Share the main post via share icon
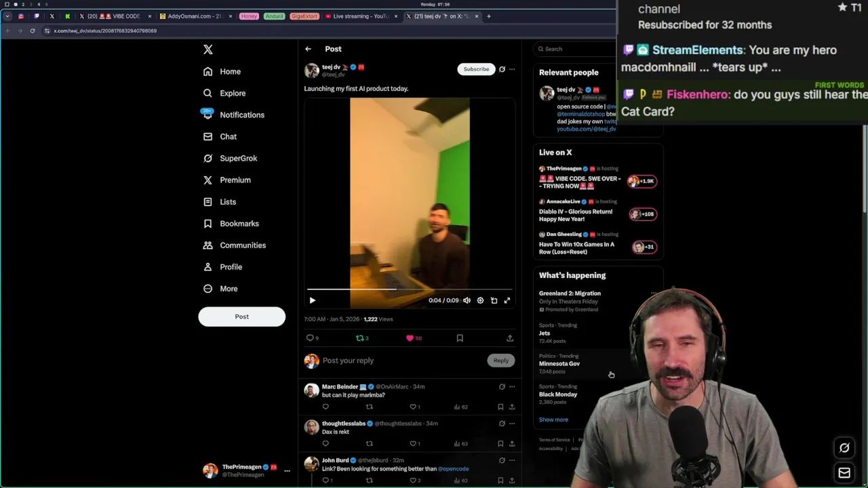Image resolution: width=868 pixels, height=488 pixels. click(510, 338)
